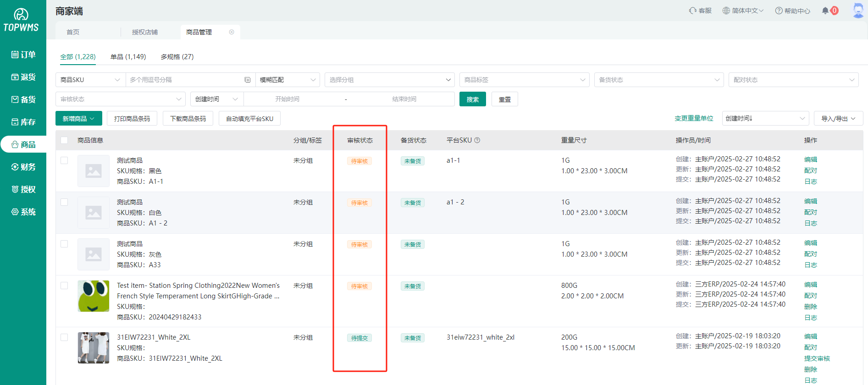Click the 客服 customer service headset icon
868x385 pixels.
pos(693,11)
